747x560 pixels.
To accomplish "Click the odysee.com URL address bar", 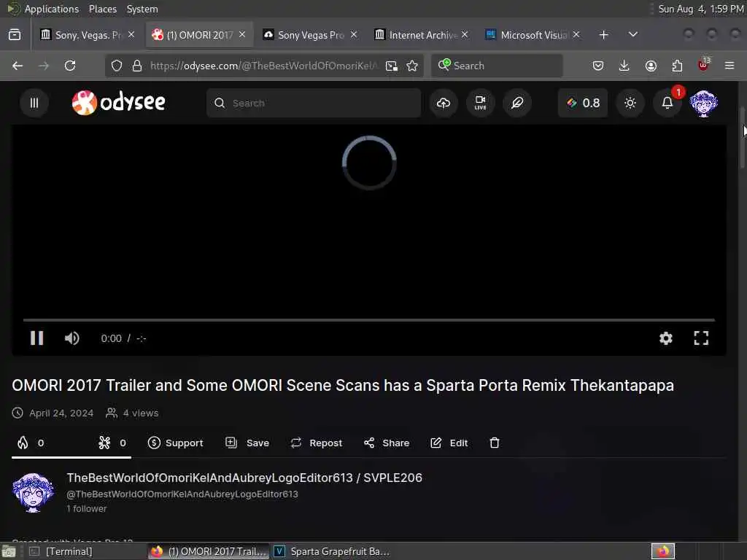I will (x=264, y=66).
